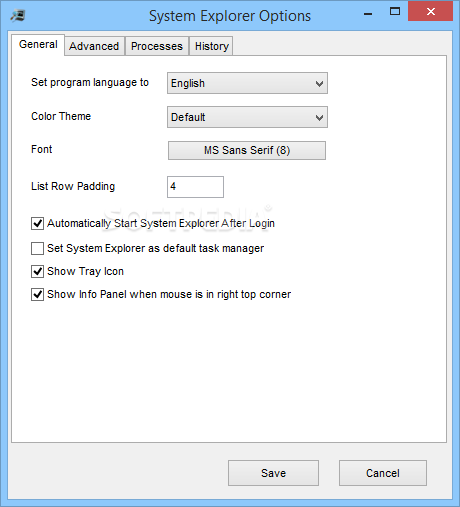This screenshot has height=507, width=460.
Task: Click the 'List Row Padding' label
Action: point(73,186)
